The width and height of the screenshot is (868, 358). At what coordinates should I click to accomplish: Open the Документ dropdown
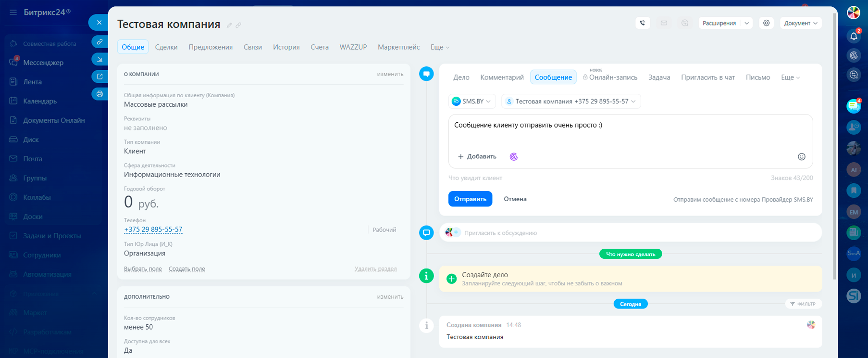800,23
